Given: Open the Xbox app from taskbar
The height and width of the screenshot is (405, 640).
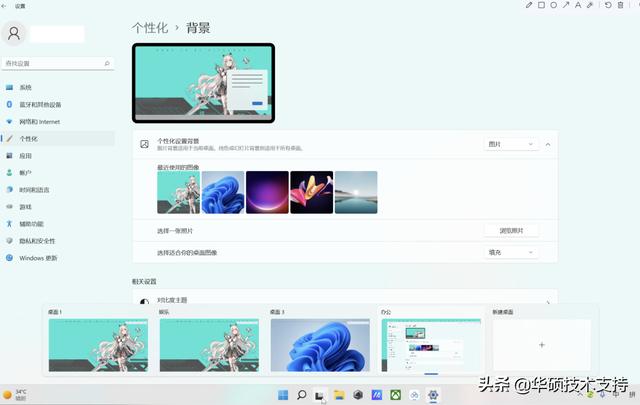Looking at the screenshot, I should click(x=396, y=395).
